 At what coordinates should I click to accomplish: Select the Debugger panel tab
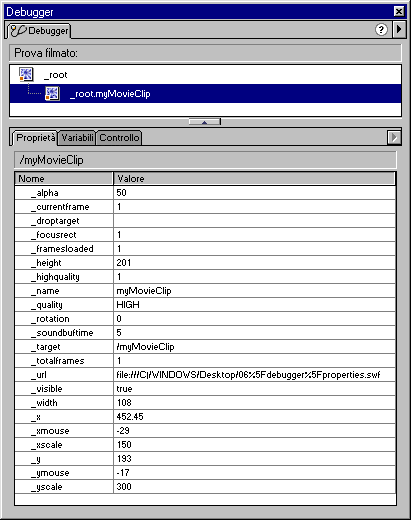pos(39,31)
